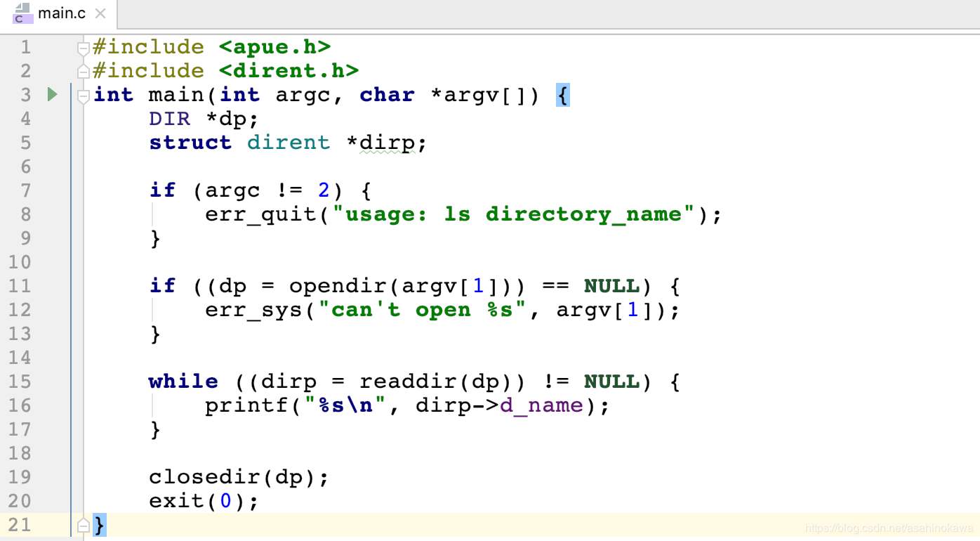Click the fold marker on line 2
980x541 pixels.
click(84, 71)
